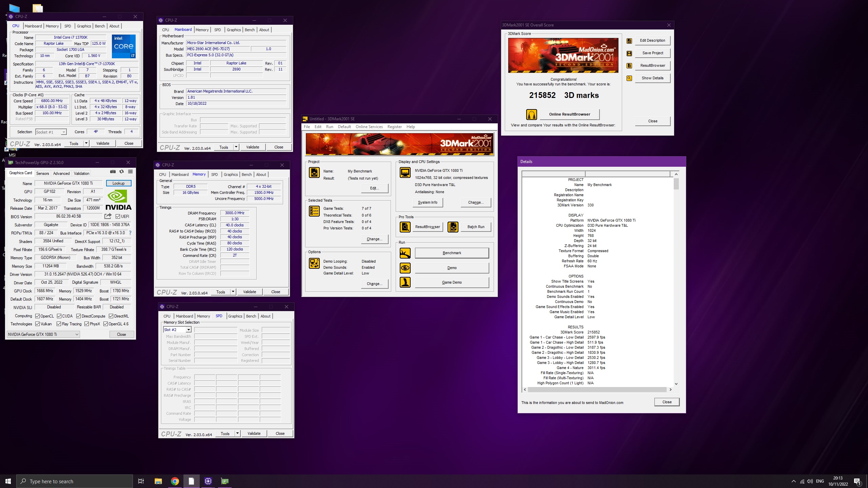Click the Details scroll down arrow
Image resolution: width=868 pixels, height=488 pixels.
coord(676,384)
